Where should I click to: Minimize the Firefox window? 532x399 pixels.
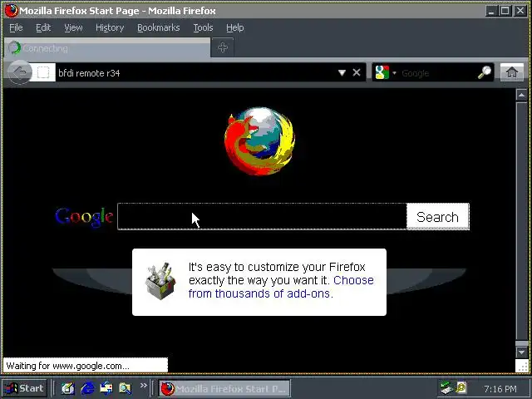click(x=490, y=11)
